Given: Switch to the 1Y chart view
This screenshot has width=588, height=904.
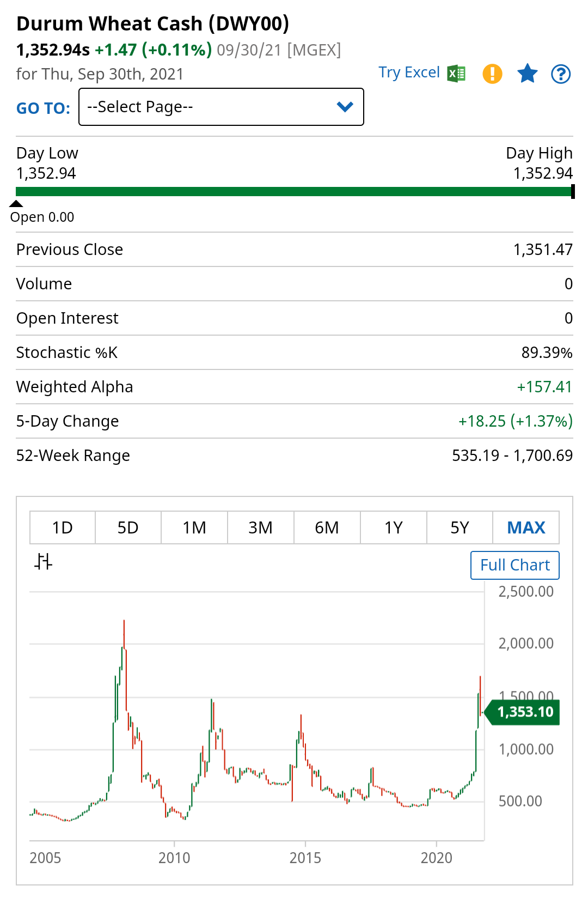Looking at the screenshot, I should point(394,527).
